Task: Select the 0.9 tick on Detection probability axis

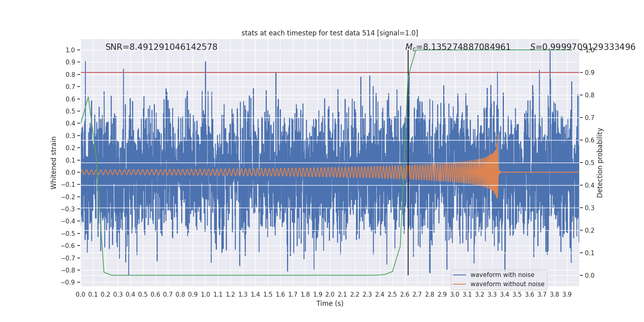Action: click(x=590, y=73)
